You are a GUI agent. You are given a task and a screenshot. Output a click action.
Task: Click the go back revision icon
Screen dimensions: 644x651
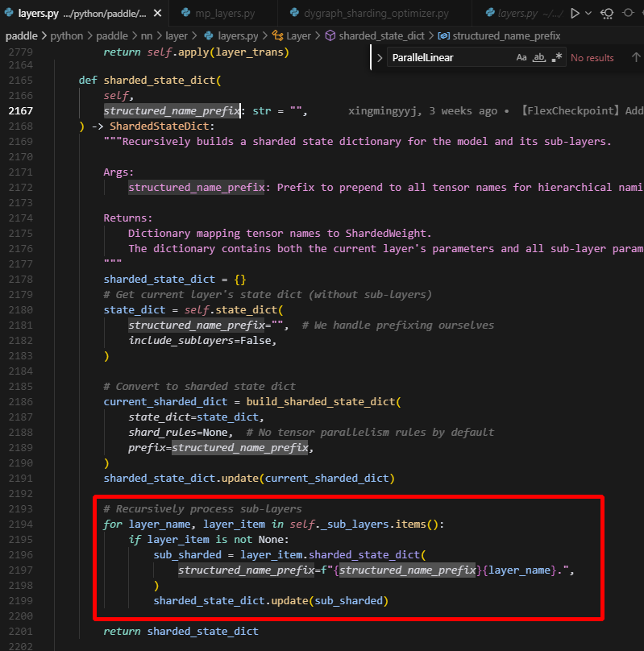(x=607, y=13)
